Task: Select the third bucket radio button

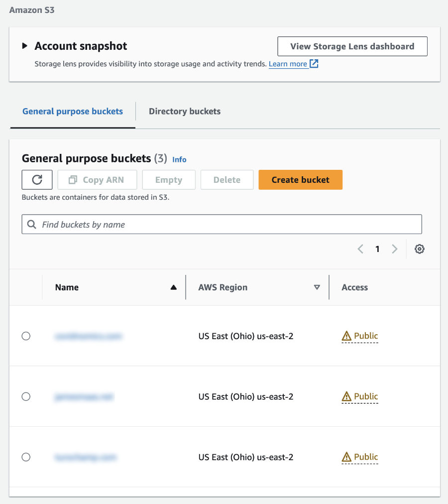Action: (26, 457)
